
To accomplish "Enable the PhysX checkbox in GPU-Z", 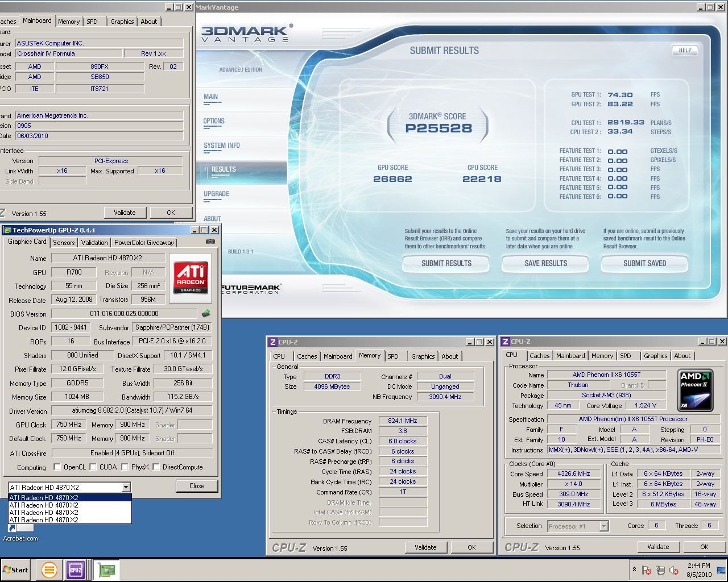I will pos(125,467).
